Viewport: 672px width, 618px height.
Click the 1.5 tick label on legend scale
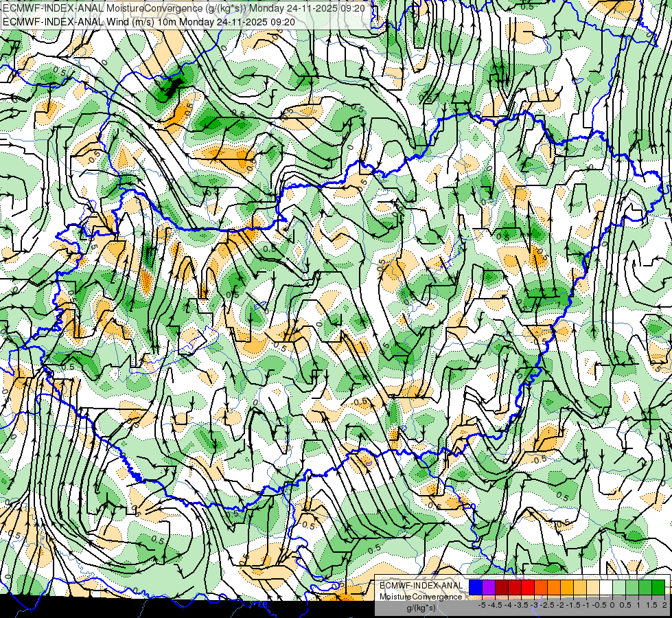pyautogui.click(x=651, y=605)
